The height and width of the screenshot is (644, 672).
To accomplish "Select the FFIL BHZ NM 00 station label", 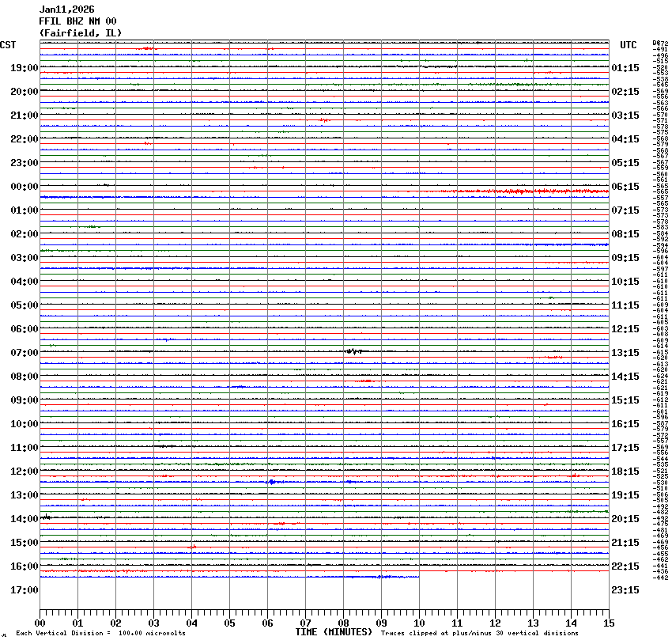I will tap(77, 21).
